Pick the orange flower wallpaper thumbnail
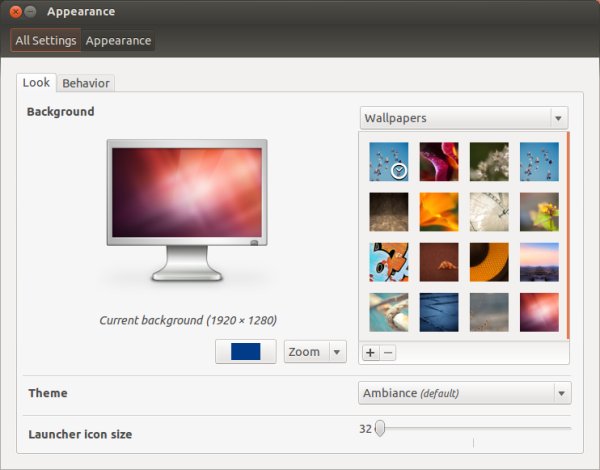600x470 pixels. (x=439, y=212)
